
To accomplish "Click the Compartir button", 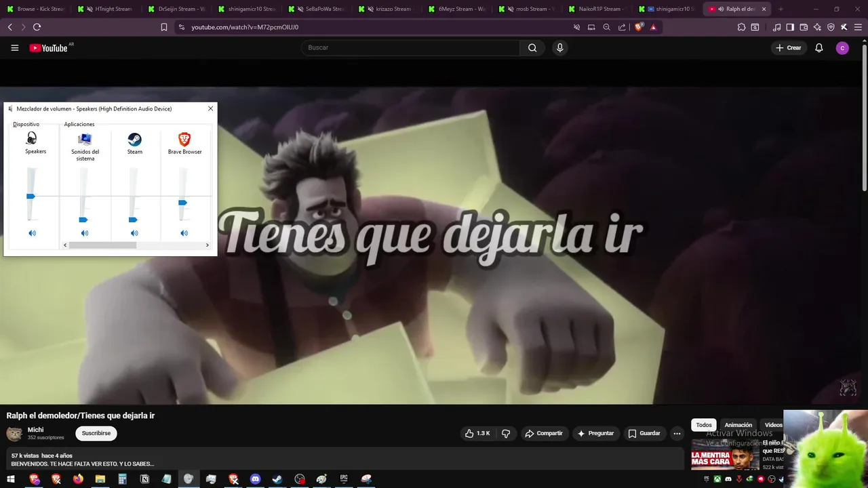I will pos(544,433).
